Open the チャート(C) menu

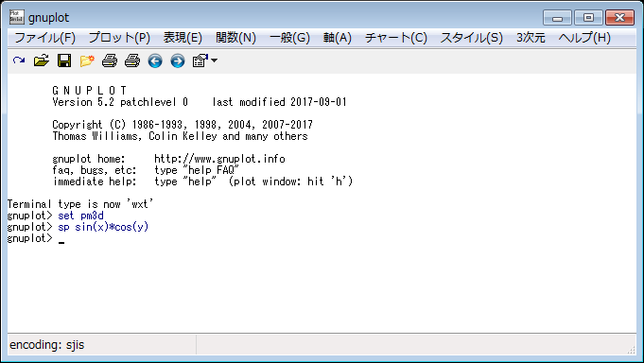(396, 38)
